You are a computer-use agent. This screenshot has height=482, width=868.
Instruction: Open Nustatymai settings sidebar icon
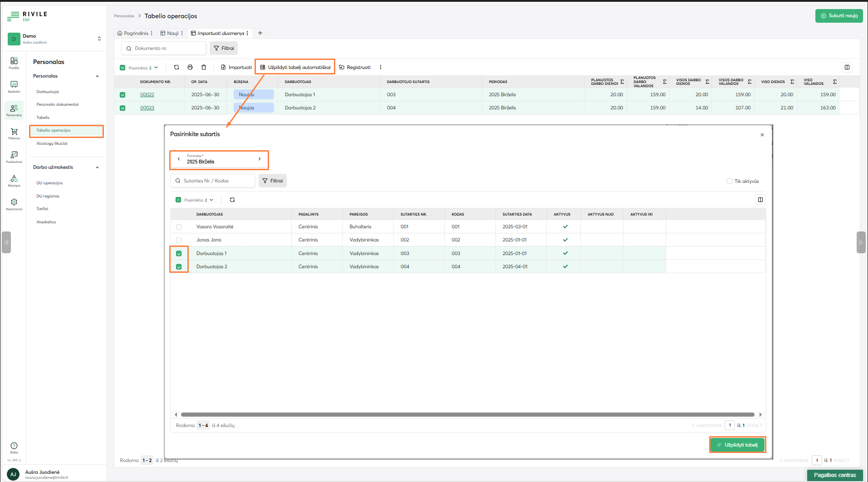(14, 204)
